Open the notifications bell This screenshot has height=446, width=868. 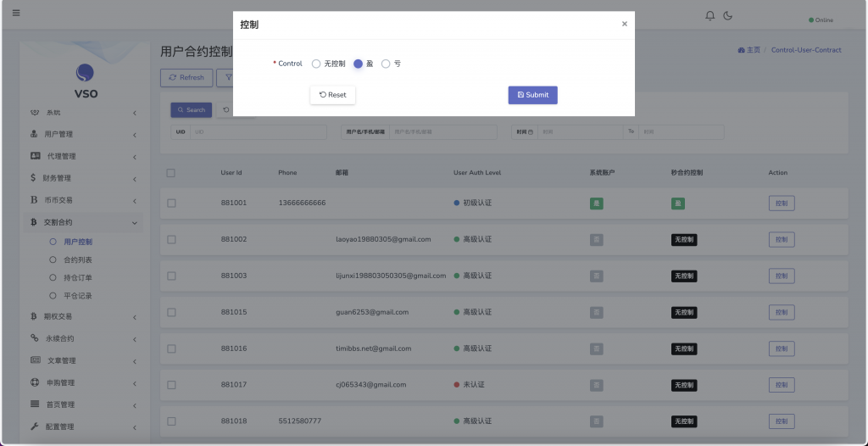pyautogui.click(x=710, y=16)
